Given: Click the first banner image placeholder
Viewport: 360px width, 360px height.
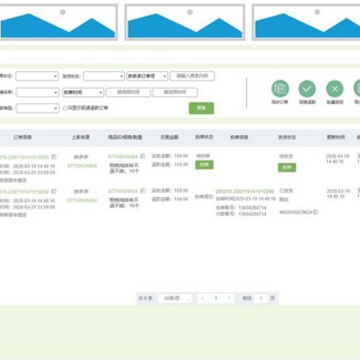Looking at the screenshot, I should pyautogui.click(x=58, y=22).
